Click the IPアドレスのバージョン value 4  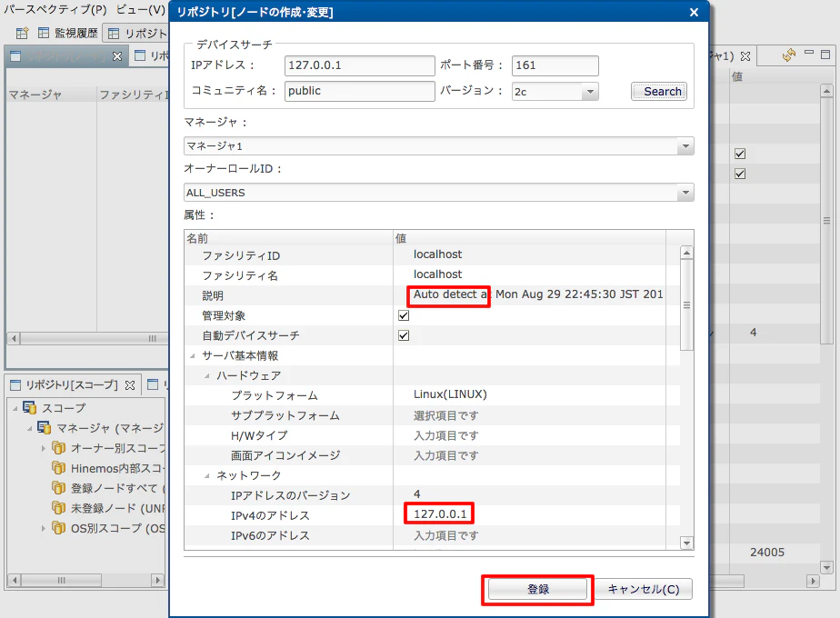pos(416,494)
